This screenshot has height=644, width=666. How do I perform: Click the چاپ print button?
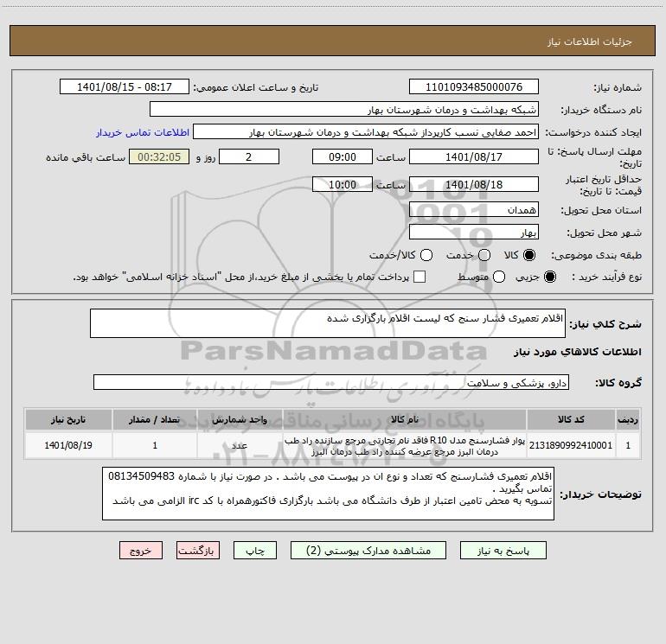tap(255, 550)
